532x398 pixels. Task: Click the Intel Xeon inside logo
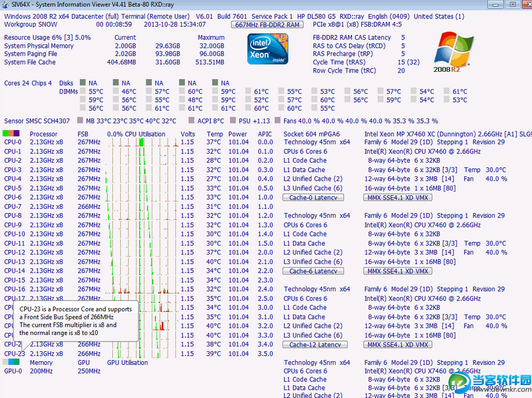[x=267, y=49]
